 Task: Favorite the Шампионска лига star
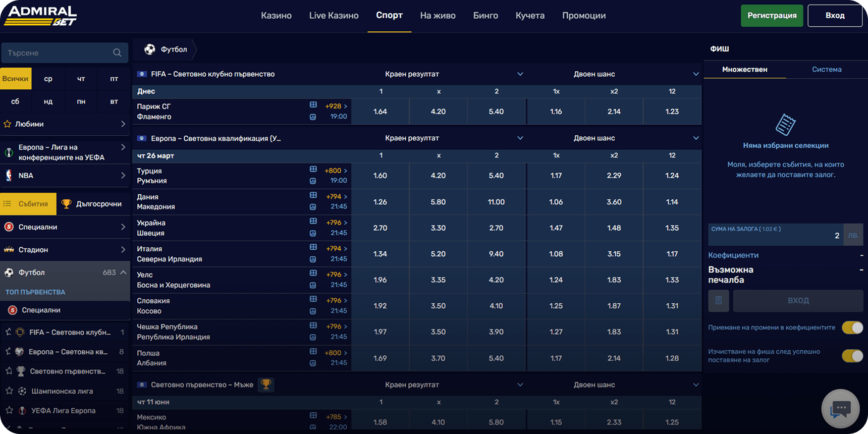9,391
